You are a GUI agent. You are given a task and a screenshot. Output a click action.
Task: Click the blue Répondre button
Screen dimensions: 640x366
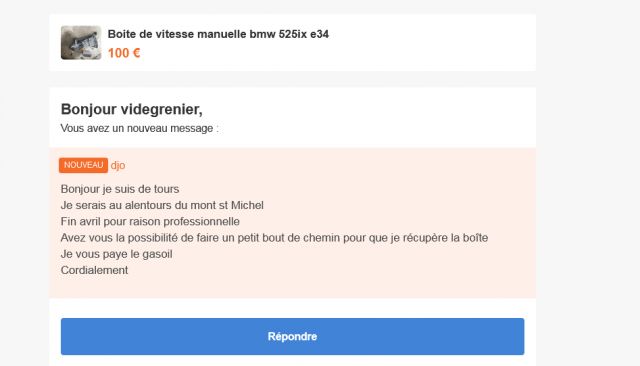click(292, 337)
